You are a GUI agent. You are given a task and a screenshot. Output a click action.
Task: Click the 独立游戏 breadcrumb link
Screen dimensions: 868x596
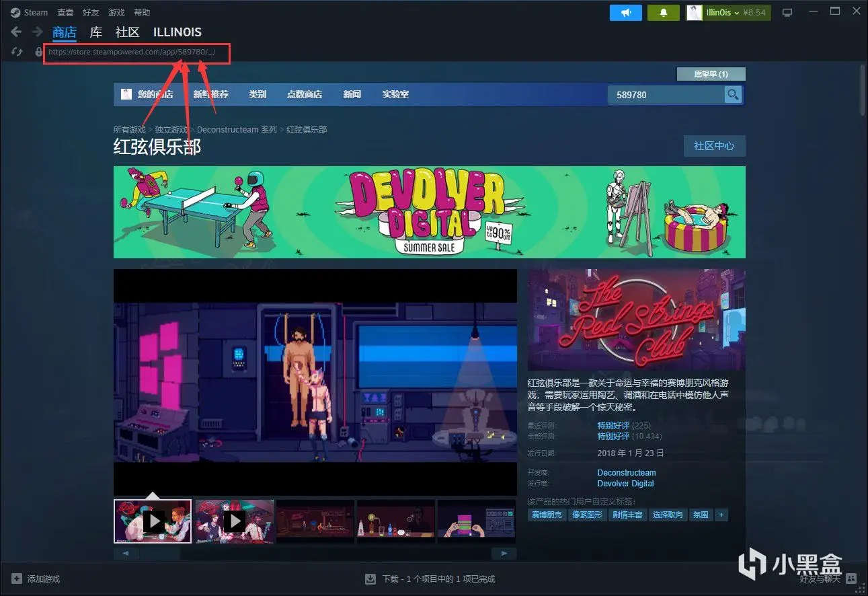click(x=171, y=129)
